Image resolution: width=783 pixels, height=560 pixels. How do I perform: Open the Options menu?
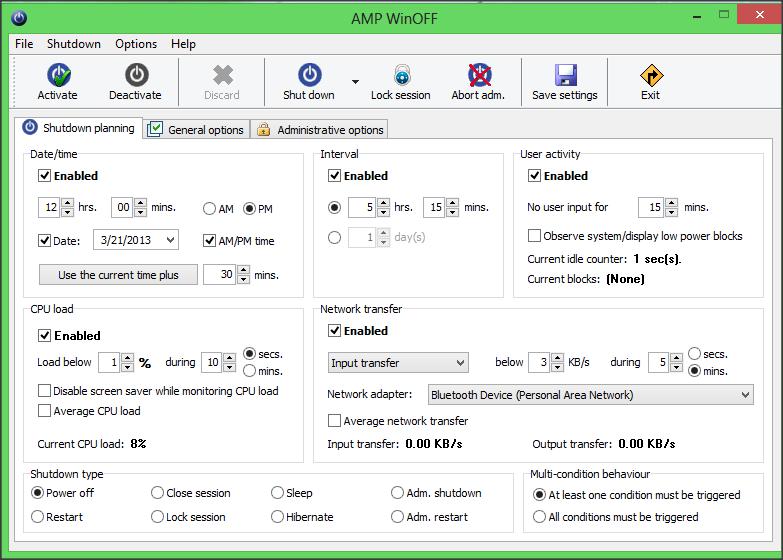pyautogui.click(x=136, y=44)
